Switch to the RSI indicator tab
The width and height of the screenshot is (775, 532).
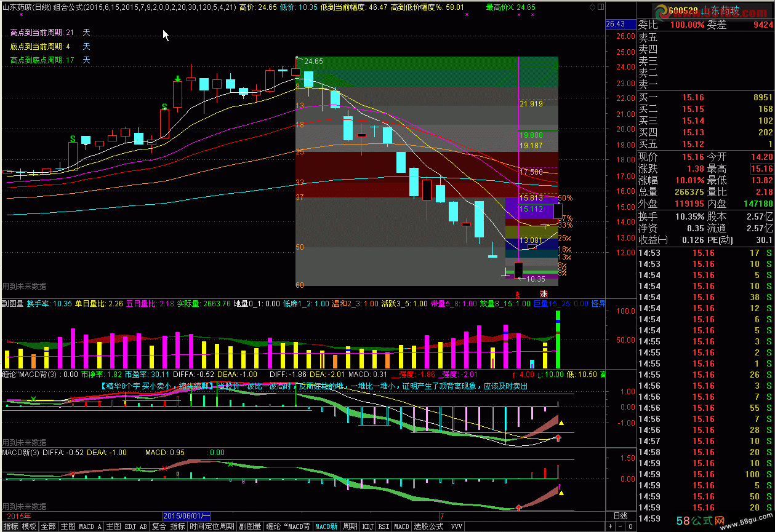click(x=383, y=526)
